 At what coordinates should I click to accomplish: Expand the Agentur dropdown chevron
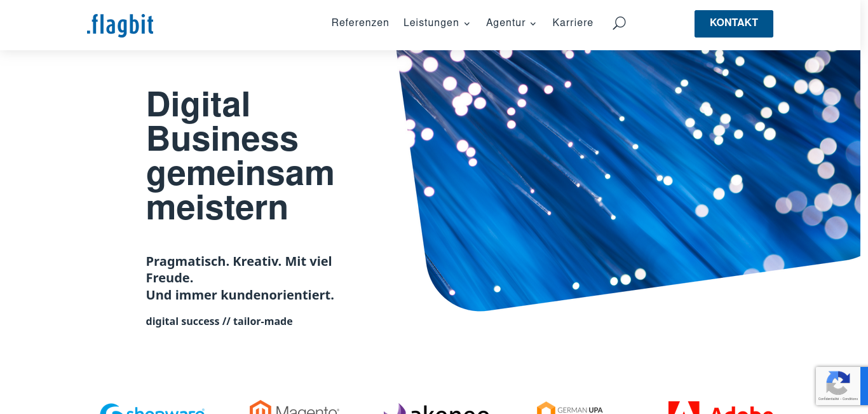click(533, 24)
